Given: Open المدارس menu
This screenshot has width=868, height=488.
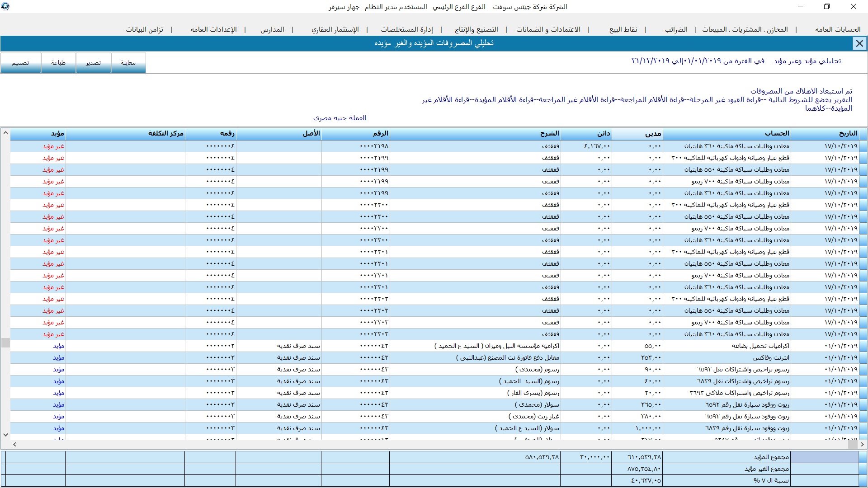Looking at the screenshot, I should [x=272, y=29].
